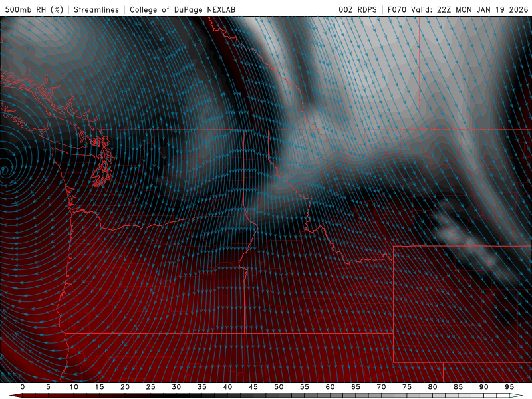Click the '30' humidity scale number
532x399 pixels.
(176, 387)
